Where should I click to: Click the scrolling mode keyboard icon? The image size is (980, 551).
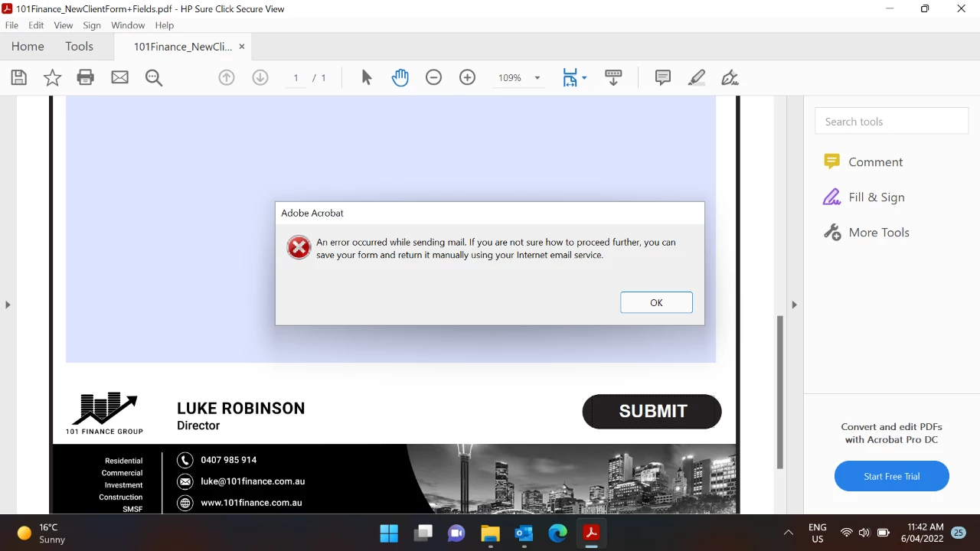point(613,77)
